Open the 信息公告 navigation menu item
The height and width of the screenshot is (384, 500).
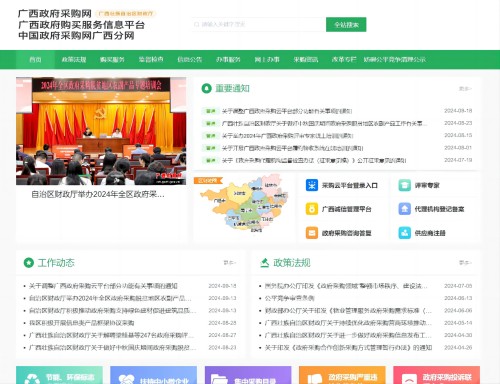coord(189,60)
